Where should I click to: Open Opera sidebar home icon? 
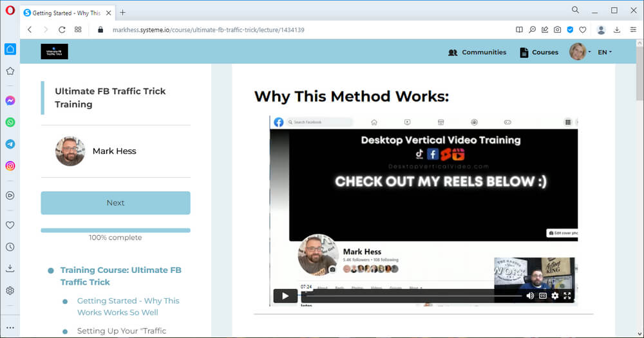[10, 50]
